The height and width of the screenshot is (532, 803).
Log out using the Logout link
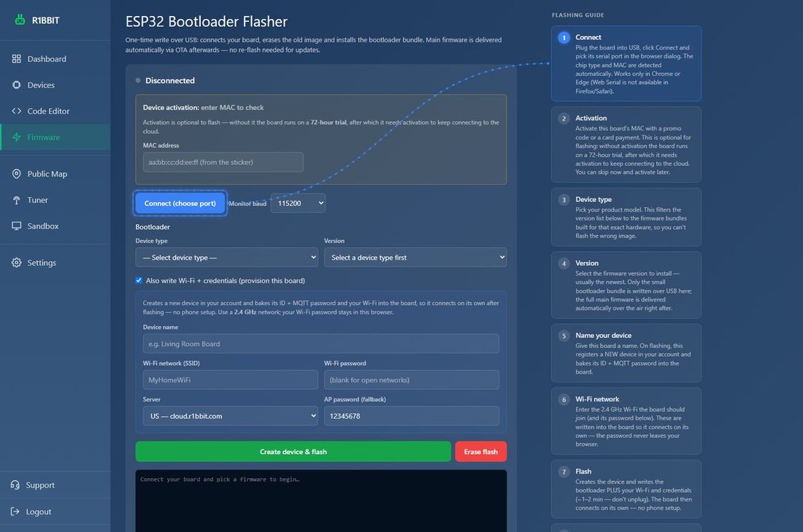click(x=55, y=512)
